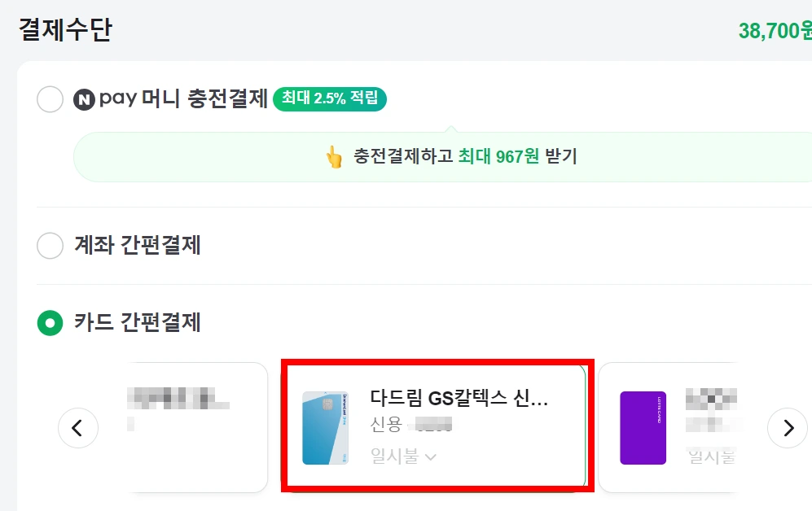Click the right carousel arrow
Viewport: 812px width, 511px height.
click(787, 428)
